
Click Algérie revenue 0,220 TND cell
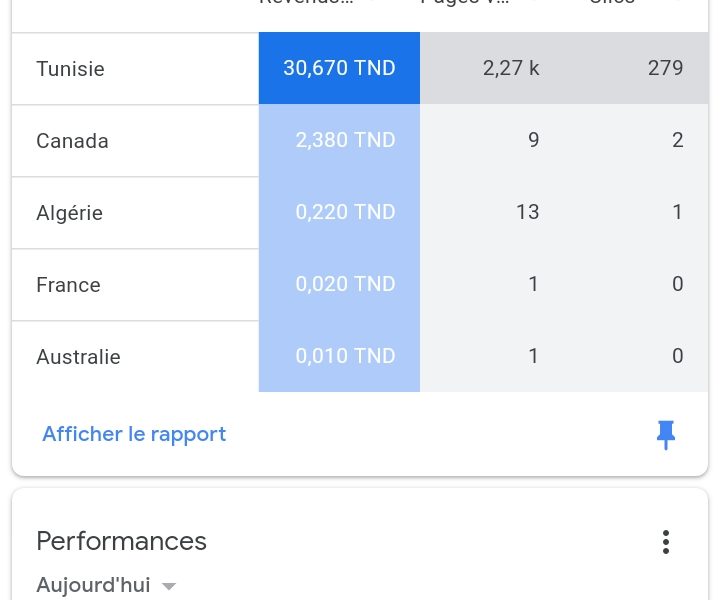(339, 212)
